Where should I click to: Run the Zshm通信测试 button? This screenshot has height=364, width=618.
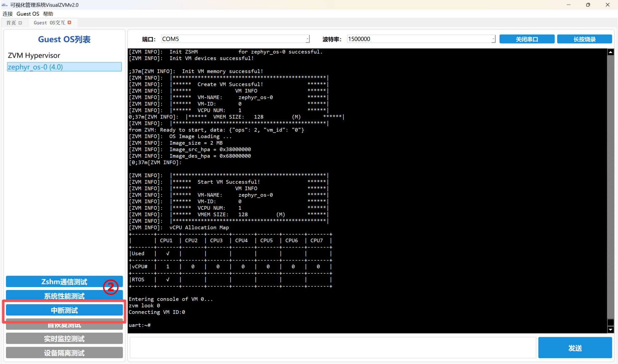pyautogui.click(x=64, y=282)
